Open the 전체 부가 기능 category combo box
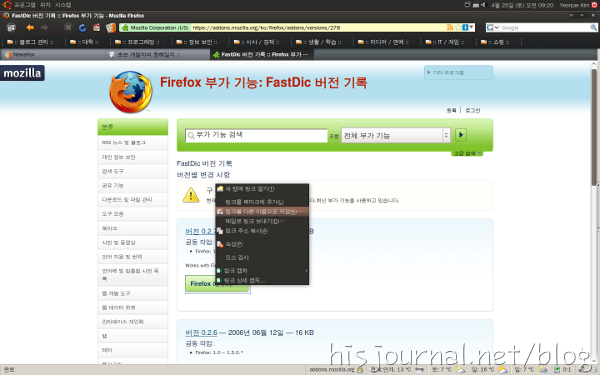Screen dimensions: 600x375 (396, 135)
